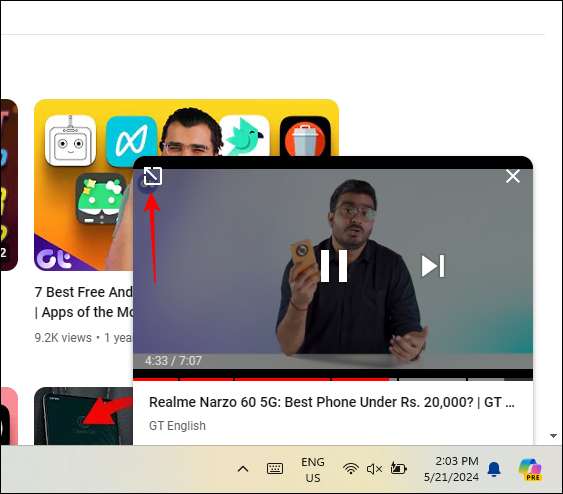Click the 4:33 / 7:07 time display

coord(173,360)
